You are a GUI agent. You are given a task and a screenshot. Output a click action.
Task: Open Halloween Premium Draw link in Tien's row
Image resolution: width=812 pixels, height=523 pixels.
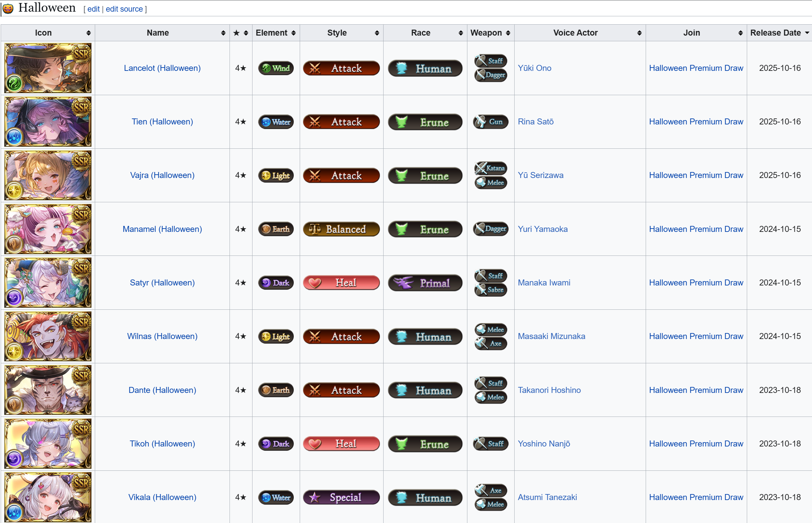pos(696,122)
